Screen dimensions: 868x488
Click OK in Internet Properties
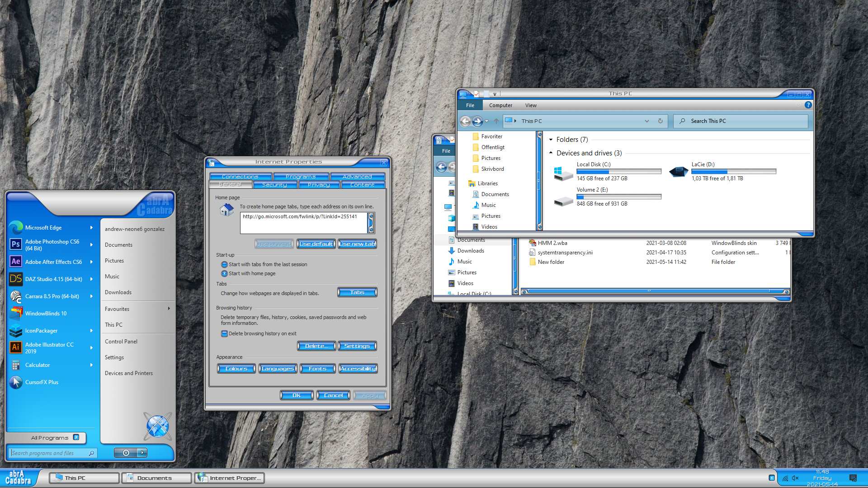tap(297, 395)
